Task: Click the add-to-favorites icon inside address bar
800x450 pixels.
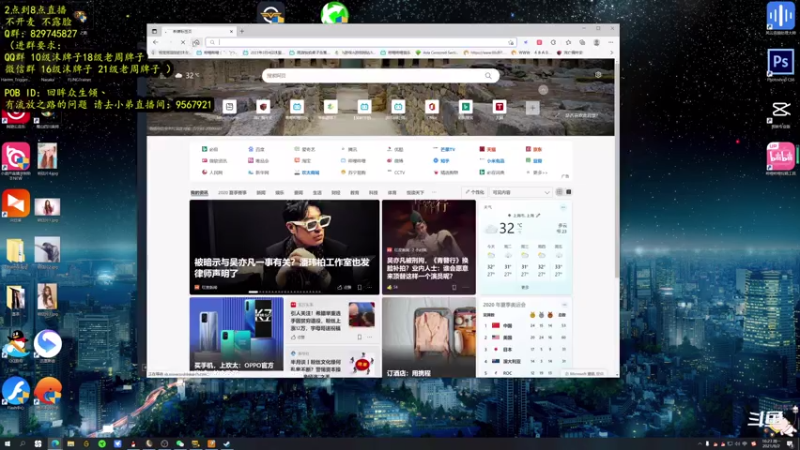Action: 511,42
